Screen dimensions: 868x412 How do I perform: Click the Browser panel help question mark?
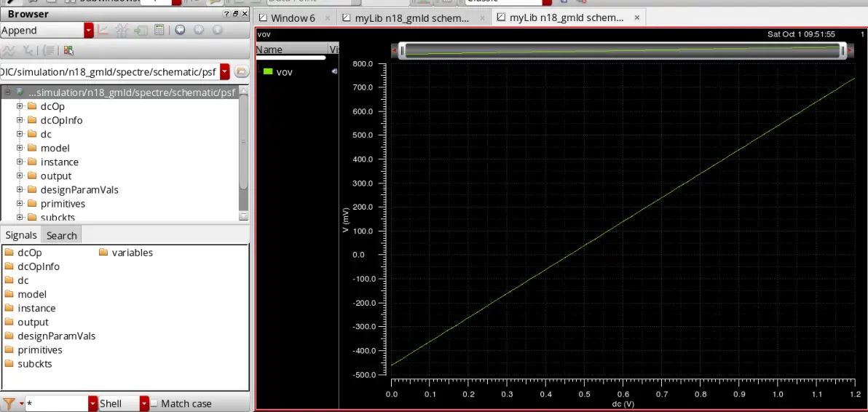pos(226,14)
